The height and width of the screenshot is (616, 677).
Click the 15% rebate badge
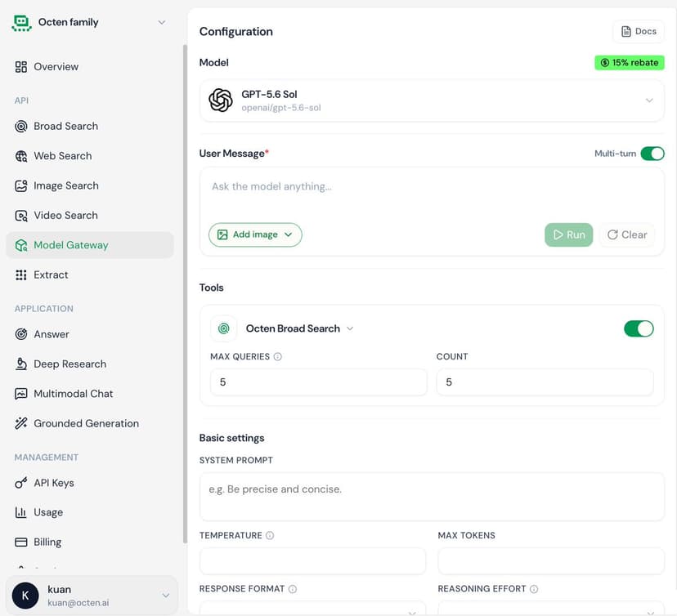click(630, 63)
